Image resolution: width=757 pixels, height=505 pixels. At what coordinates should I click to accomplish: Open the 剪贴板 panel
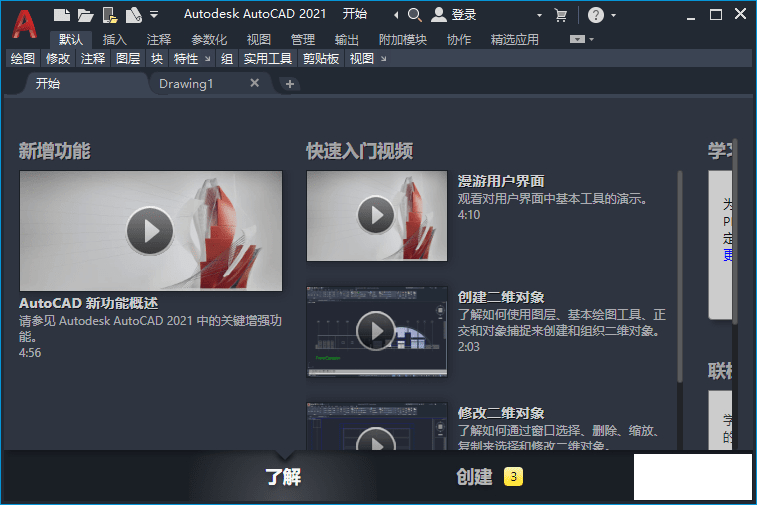point(321,58)
